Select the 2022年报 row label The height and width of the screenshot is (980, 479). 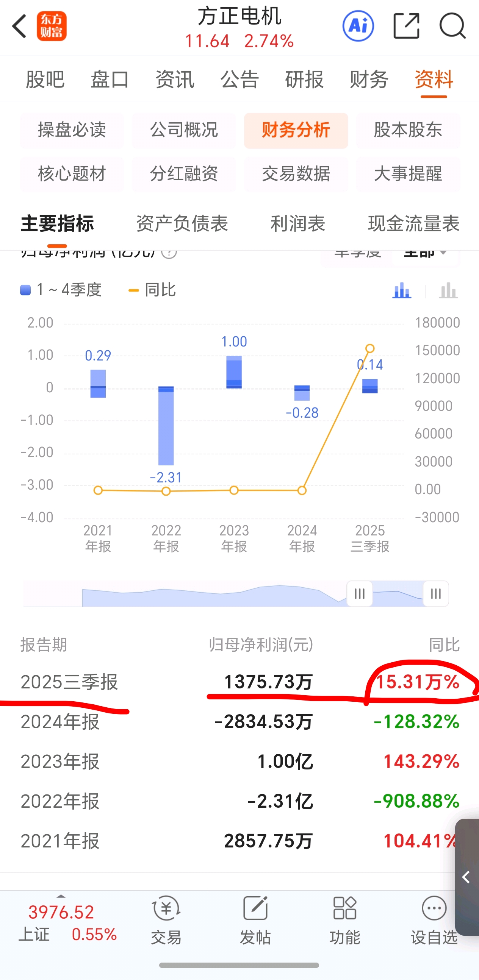pyautogui.click(x=60, y=801)
